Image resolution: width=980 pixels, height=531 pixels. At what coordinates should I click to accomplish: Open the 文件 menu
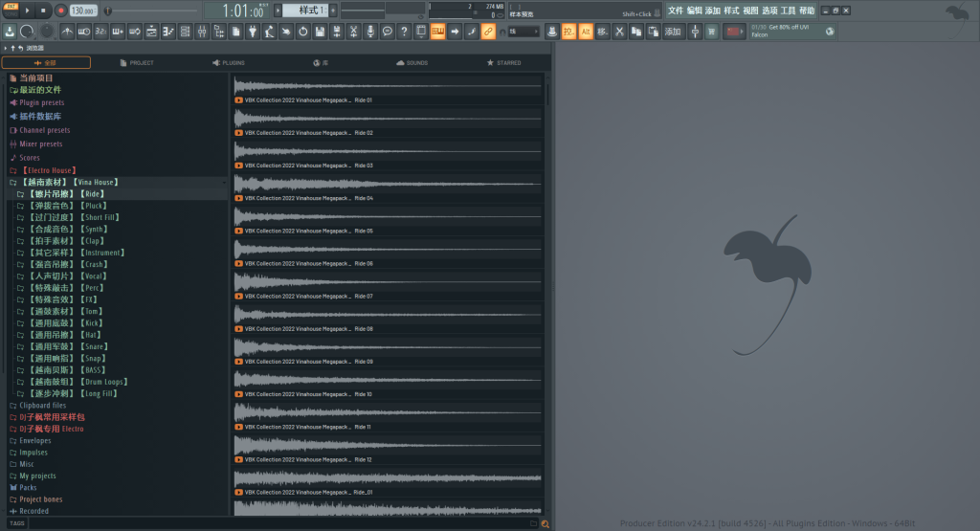[x=676, y=11]
